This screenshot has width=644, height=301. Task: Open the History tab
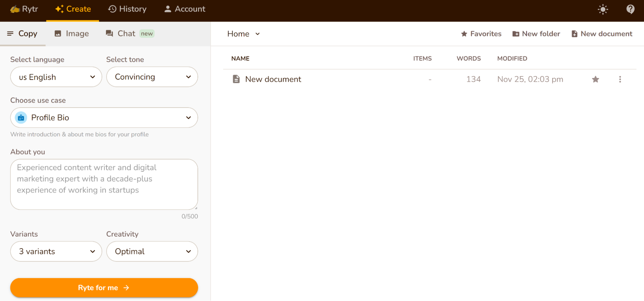coord(127,9)
